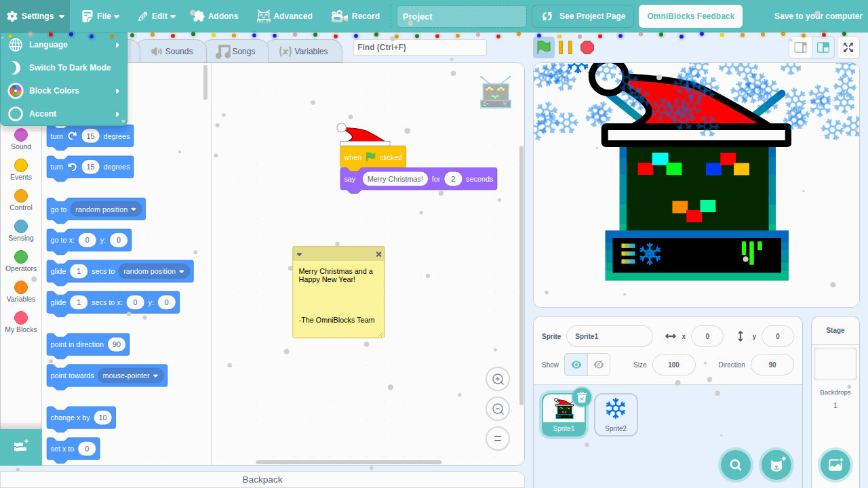This screenshot has width=868, height=488.
Task: Enter full screen stage mode
Action: 848,47
